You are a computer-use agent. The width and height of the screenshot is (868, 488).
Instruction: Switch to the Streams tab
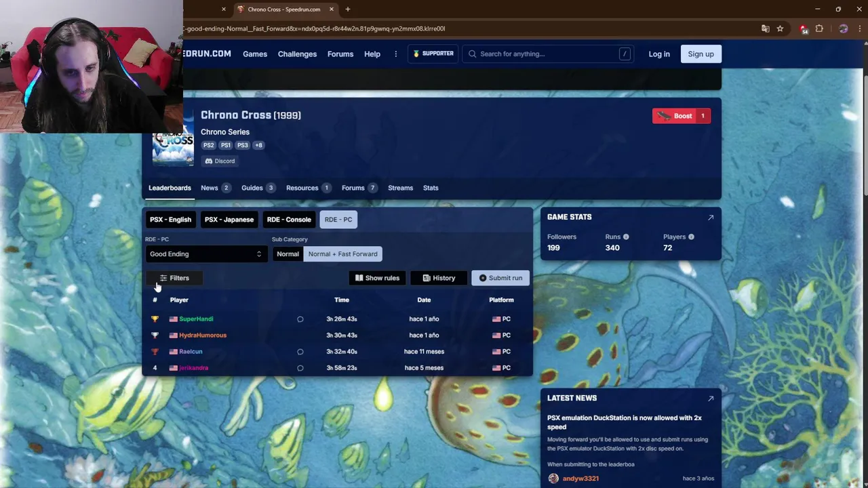point(400,188)
